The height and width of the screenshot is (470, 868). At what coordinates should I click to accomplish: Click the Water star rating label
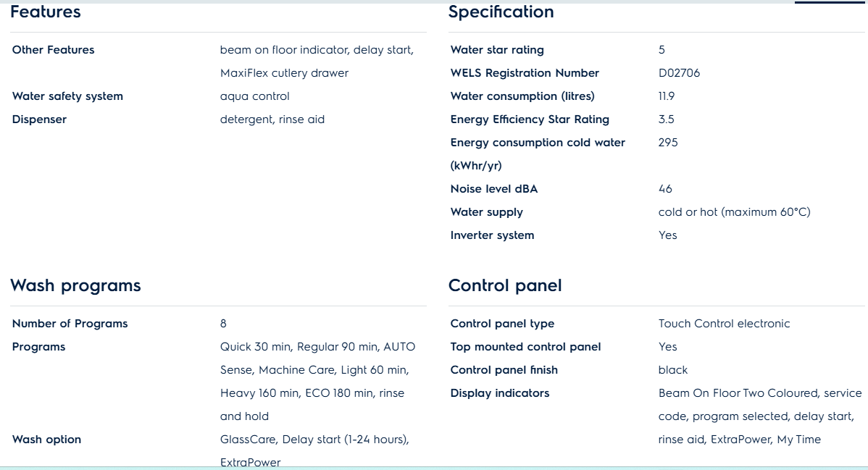point(497,50)
